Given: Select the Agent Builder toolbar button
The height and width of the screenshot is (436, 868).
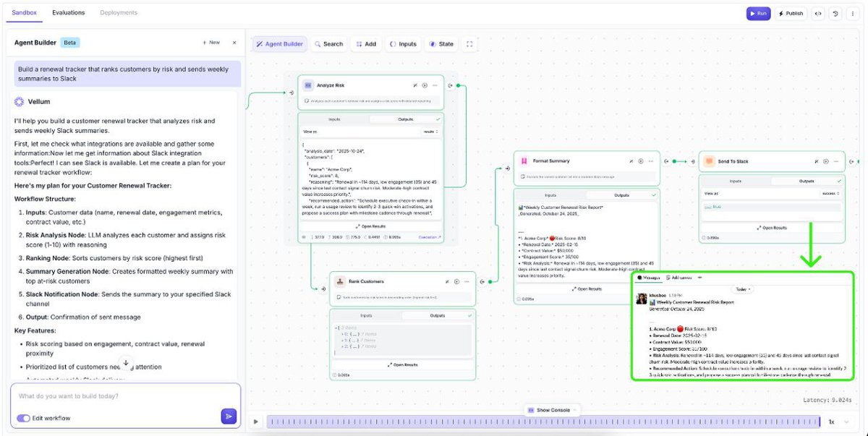Looking at the screenshot, I should [280, 44].
